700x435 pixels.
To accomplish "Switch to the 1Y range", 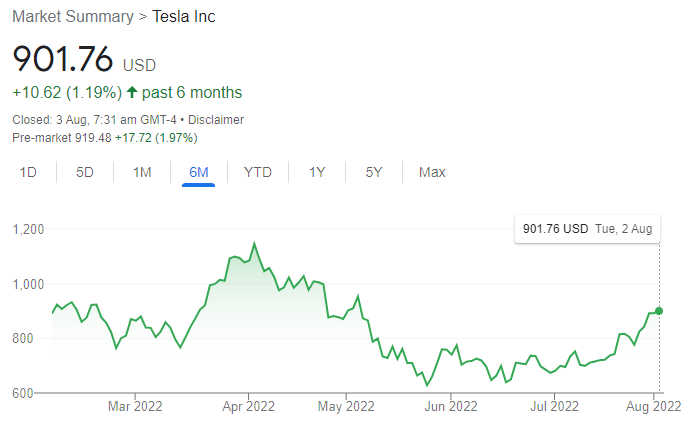I will coord(317,172).
